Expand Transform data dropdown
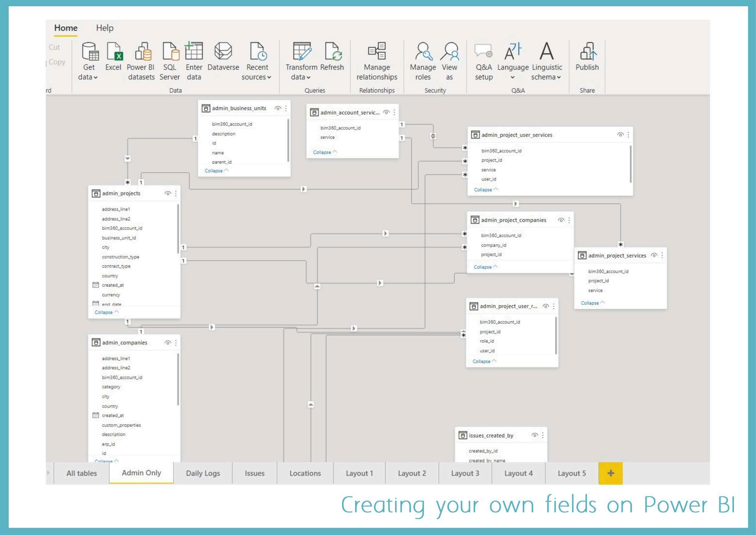This screenshot has height=535, width=756. coord(308,77)
